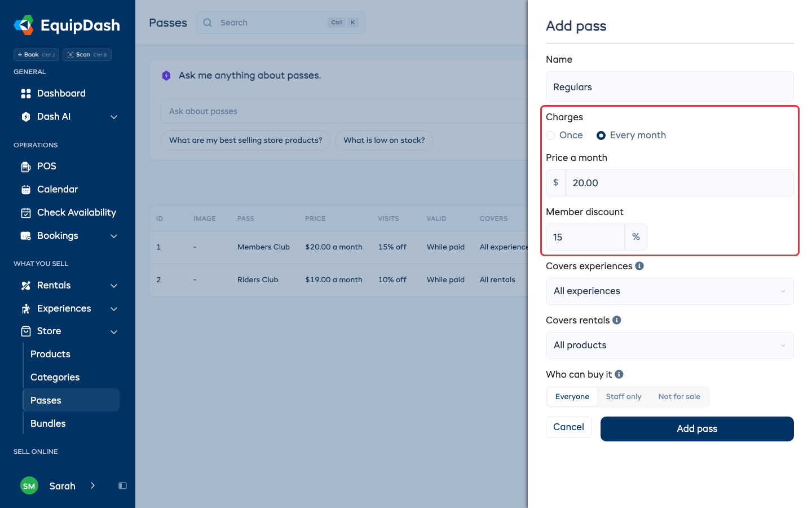Click the Book shortcut button
Viewport: 812px width, 508px height.
36,55
